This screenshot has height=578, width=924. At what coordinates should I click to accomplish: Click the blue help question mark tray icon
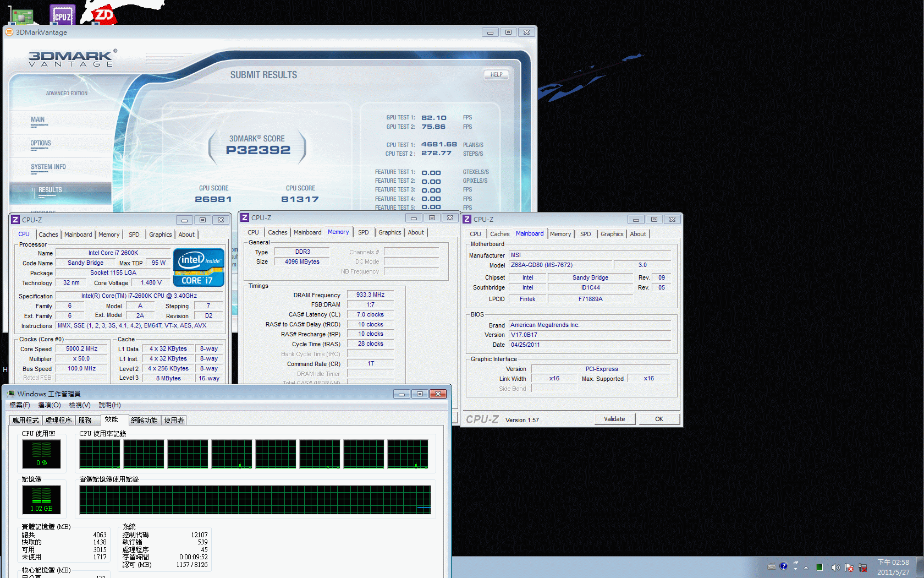pos(783,566)
